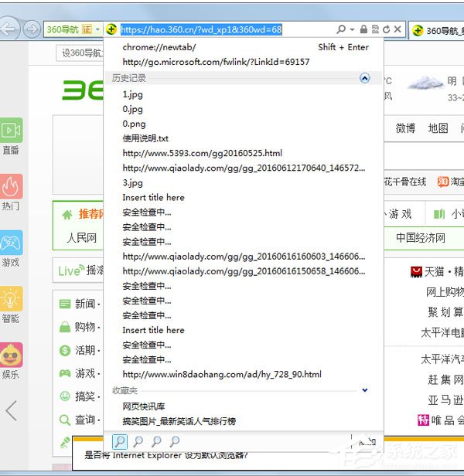Image resolution: width=464 pixels, height=476 pixels.
Task: Refresh the page with the circular arrow icon
Action: (x=386, y=29)
